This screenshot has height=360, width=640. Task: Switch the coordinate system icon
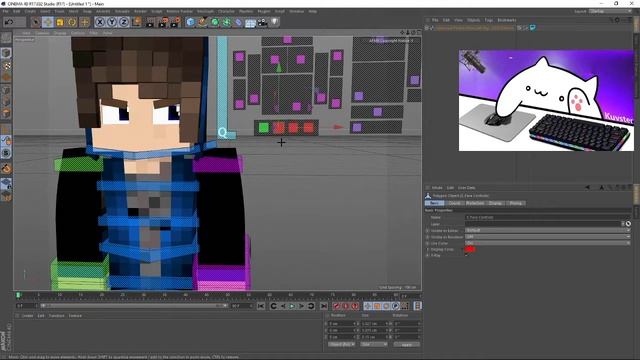[136, 22]
